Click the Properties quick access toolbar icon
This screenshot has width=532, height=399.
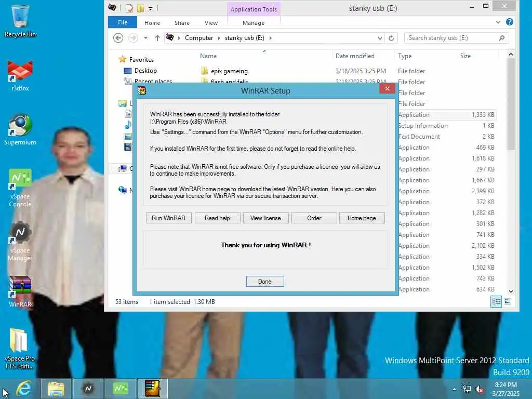coord(129,8)
